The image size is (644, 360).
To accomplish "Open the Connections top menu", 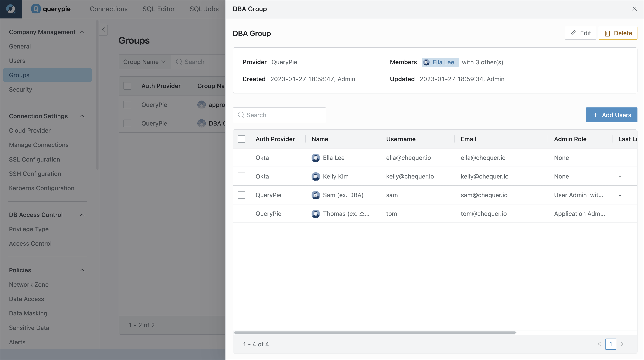I will 109,9.
